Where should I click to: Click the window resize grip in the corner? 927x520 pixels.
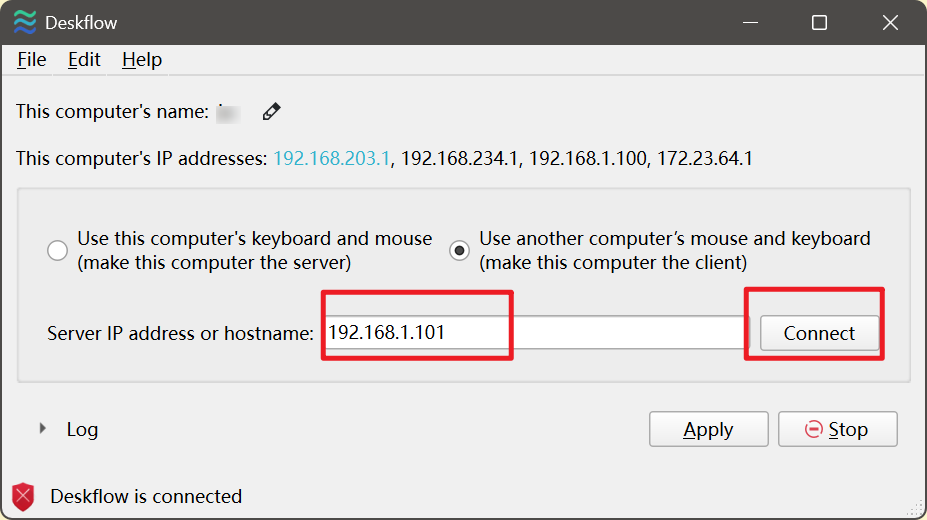tap(917, 510)
